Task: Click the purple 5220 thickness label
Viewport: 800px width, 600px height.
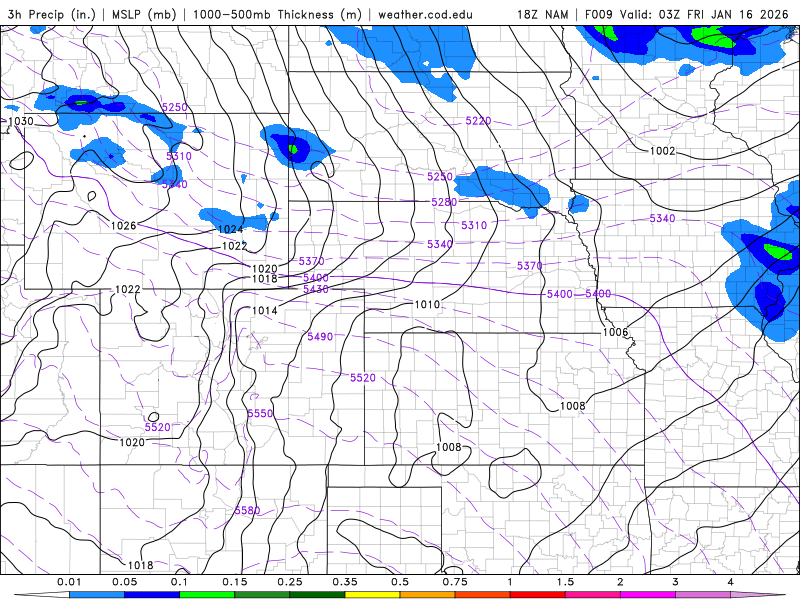Action: [x=478, y=121]
